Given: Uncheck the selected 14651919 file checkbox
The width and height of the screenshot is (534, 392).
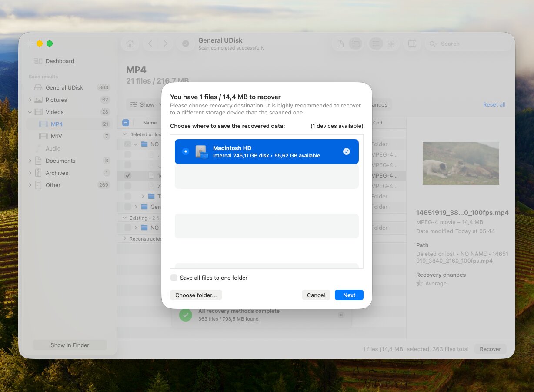Looking at the screenshot, I should coord(128,175).
